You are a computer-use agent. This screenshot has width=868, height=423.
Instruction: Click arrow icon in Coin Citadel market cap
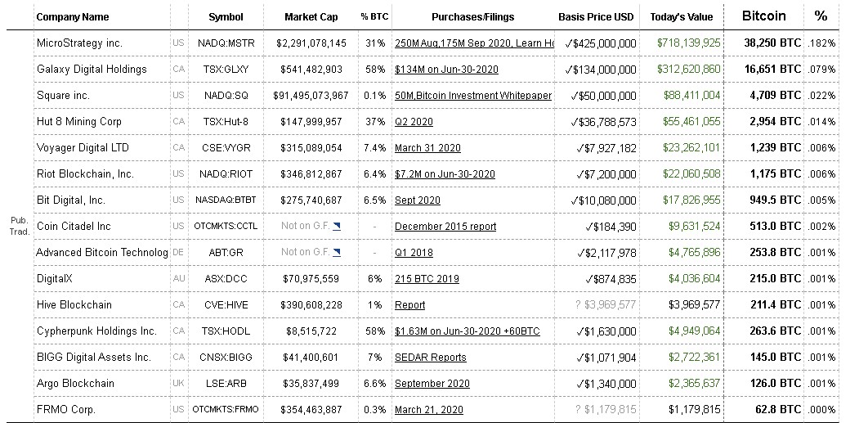(337, 226)
